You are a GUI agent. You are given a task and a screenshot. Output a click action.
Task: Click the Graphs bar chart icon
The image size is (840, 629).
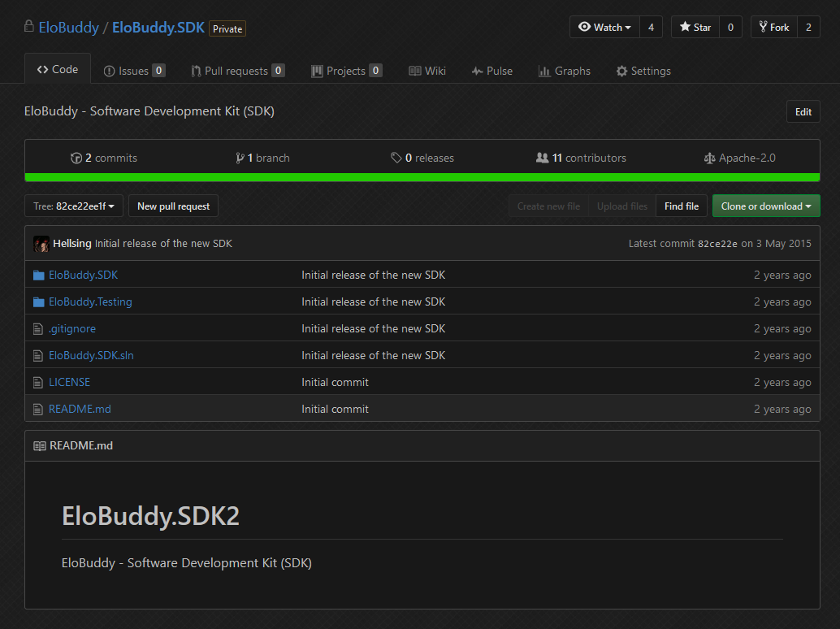tap(544, 72)
